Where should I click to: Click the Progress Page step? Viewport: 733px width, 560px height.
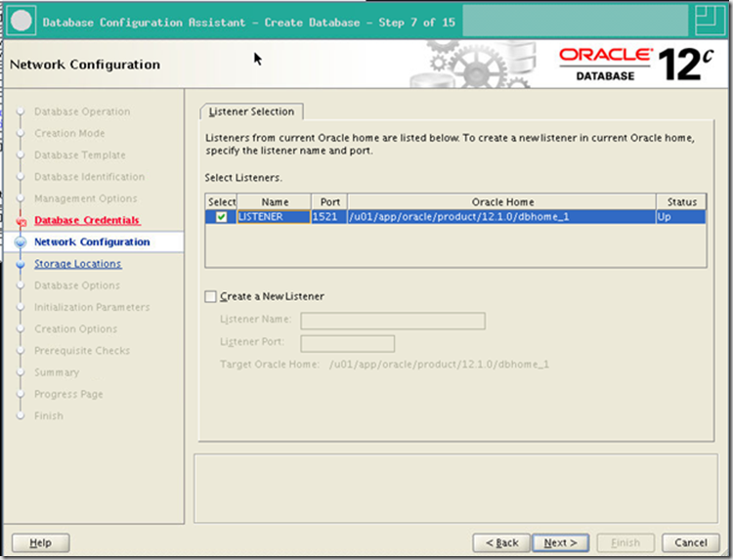pyautogui.click(x=68, y=394)
